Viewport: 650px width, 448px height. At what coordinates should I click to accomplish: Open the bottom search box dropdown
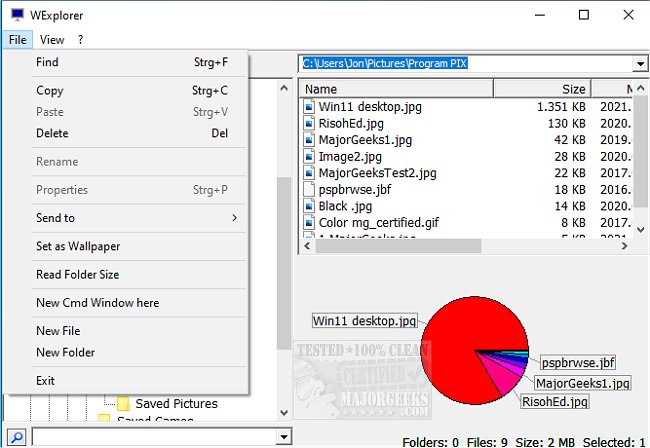(x=283, y=437)
